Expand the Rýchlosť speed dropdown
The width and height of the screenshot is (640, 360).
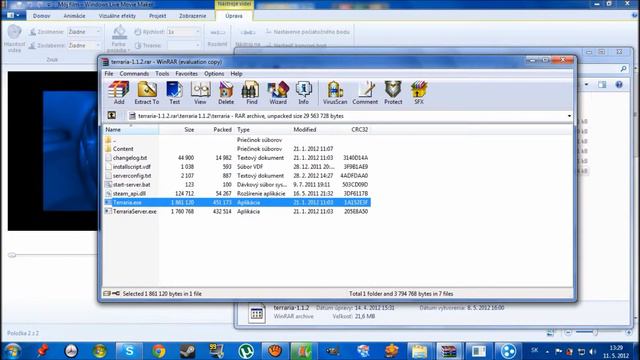point(198,32)
